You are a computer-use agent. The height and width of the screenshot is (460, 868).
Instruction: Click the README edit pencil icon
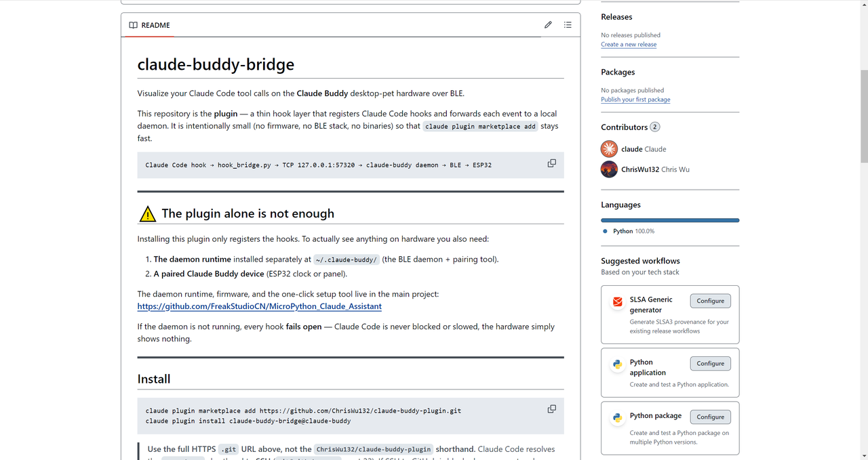click(548, 25)
